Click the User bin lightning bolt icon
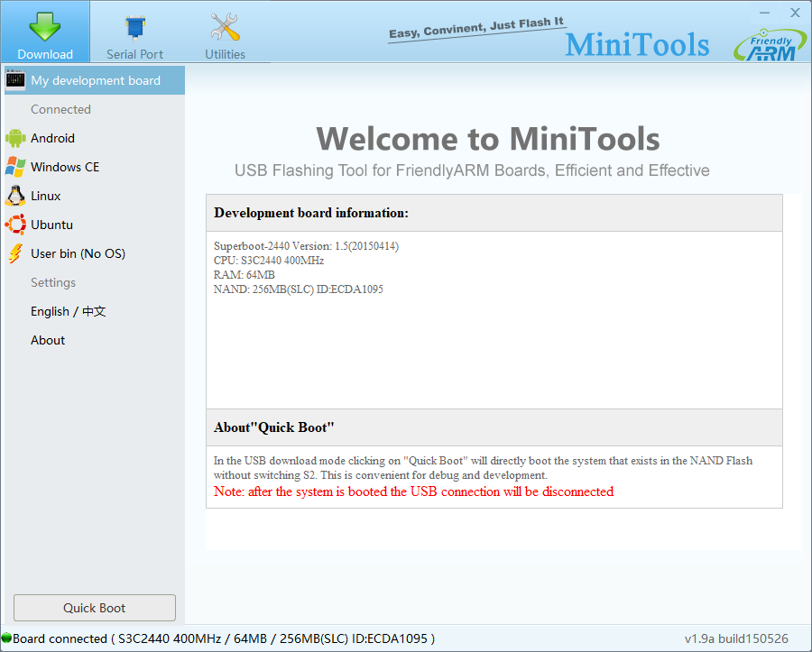Image resolution: width=812 pixels, height=652 pixels. tap(15, 253)
